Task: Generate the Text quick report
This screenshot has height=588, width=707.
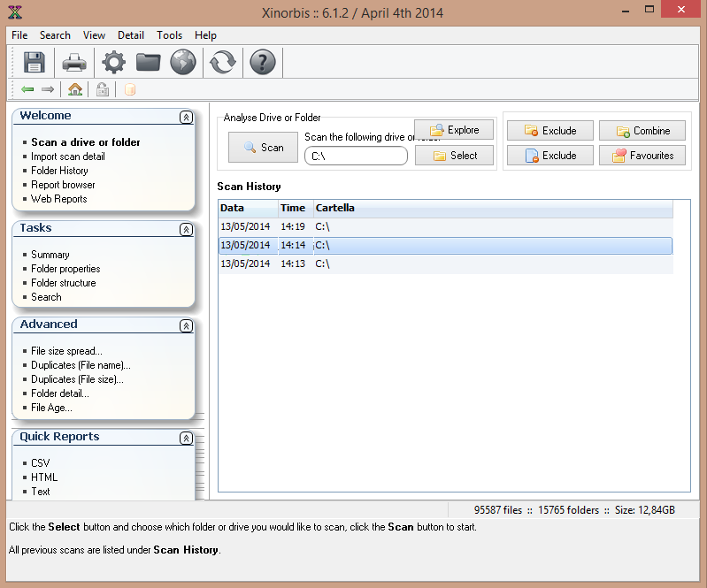Action: [x=40, y=492]
